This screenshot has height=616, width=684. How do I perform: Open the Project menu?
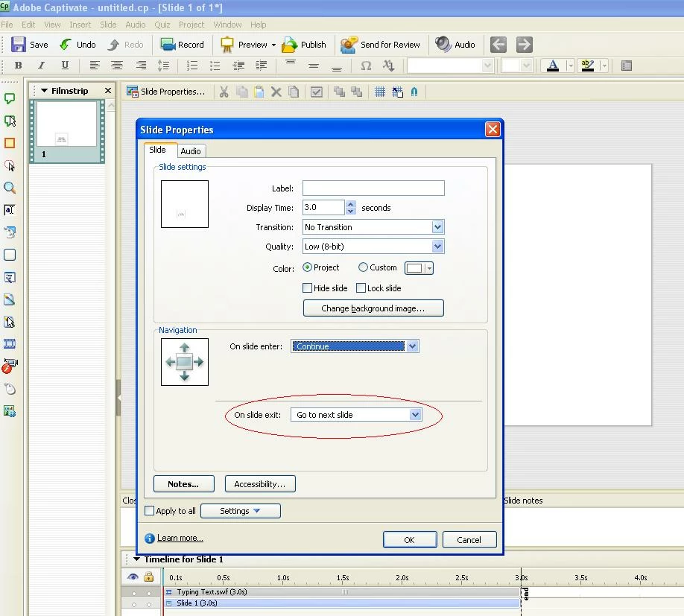point(191,25)
